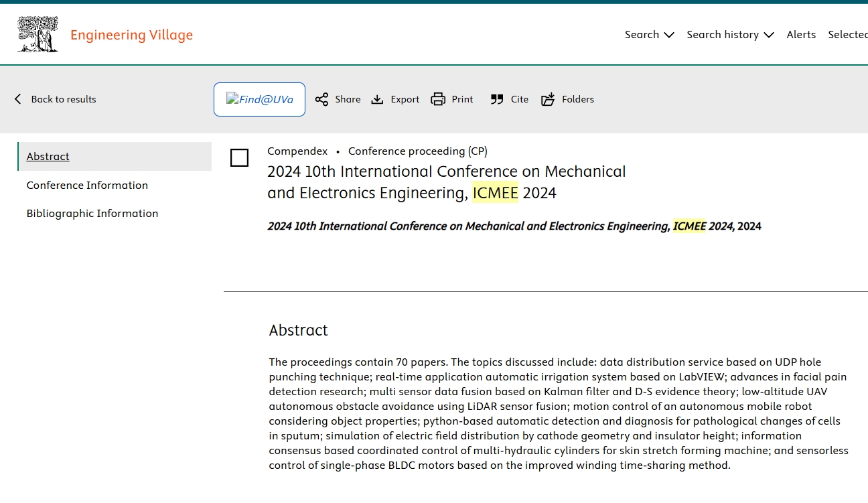
Task: Click the Engineering Village brand name text
Action: [131, 35]
